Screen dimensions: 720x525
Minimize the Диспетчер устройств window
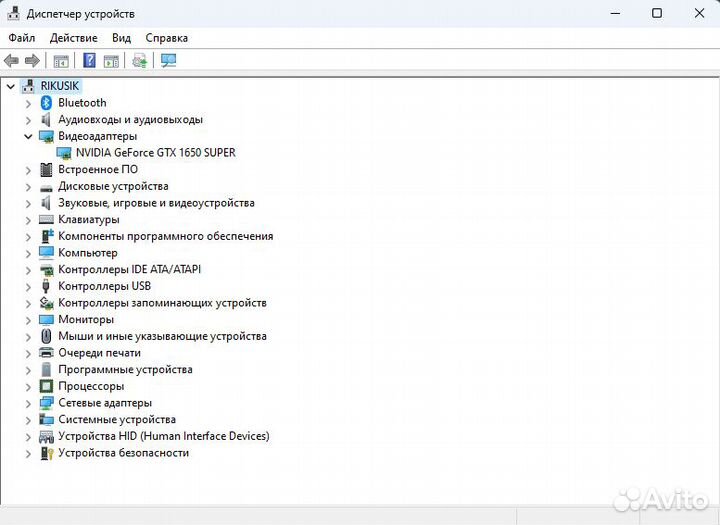pyautogui.click(x=615, y=13)
